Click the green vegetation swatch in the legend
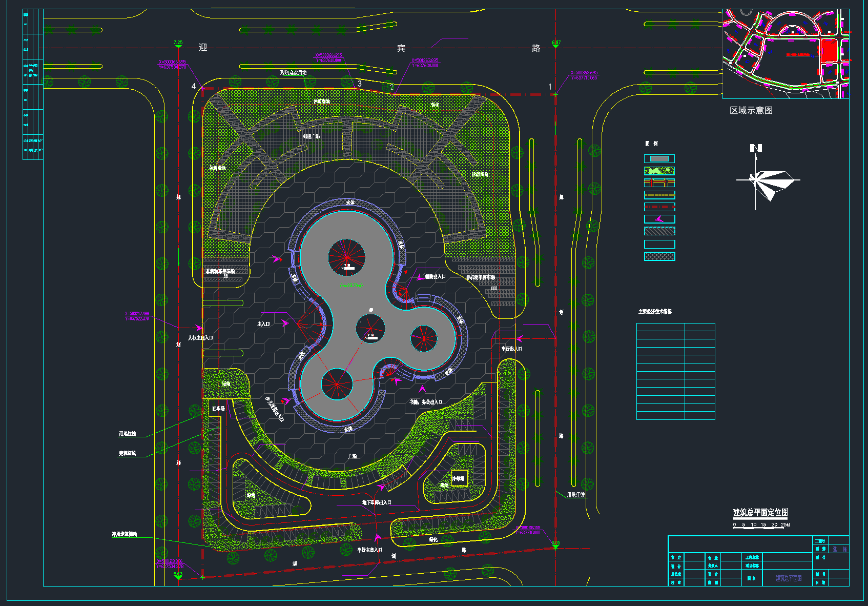Viewport: 868px width, 606px height. tap(659, 171)
